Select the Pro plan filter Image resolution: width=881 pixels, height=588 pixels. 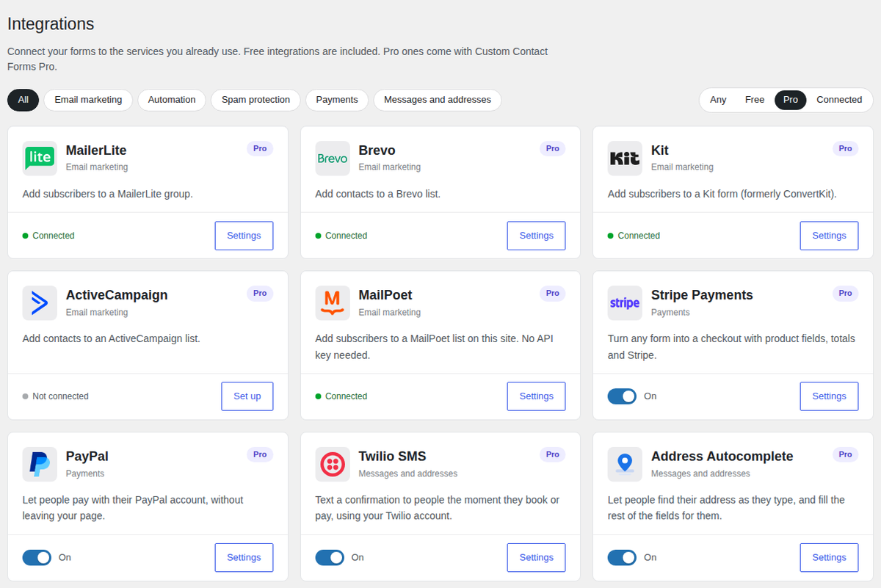(x=791, y=100)
